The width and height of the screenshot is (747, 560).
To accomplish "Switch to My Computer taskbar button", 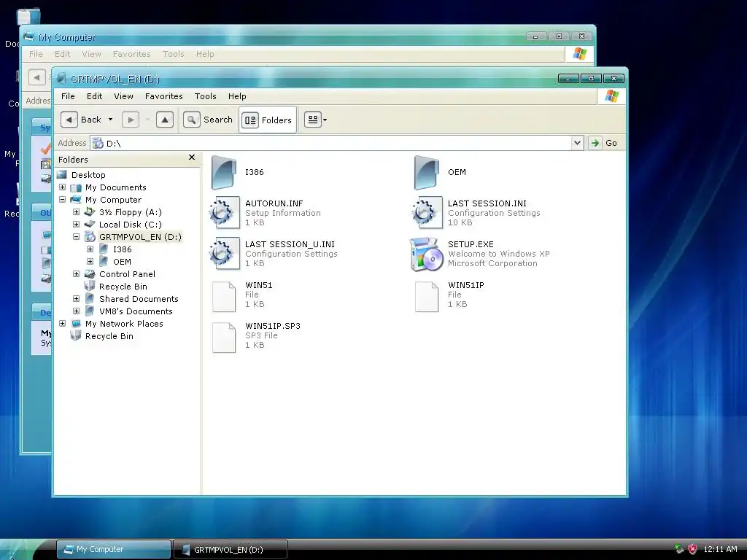I will [x=113, y=549].
